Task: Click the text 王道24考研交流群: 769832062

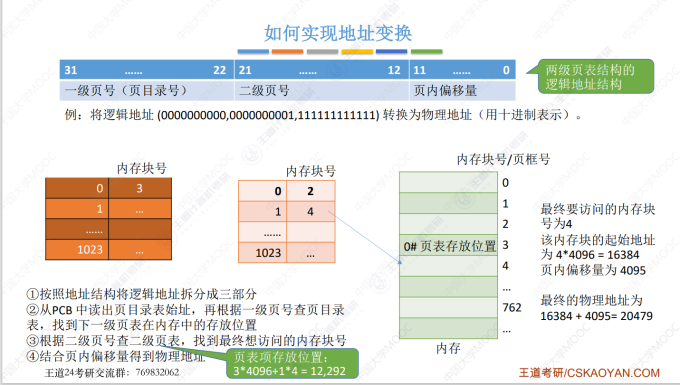Action: 112,372
